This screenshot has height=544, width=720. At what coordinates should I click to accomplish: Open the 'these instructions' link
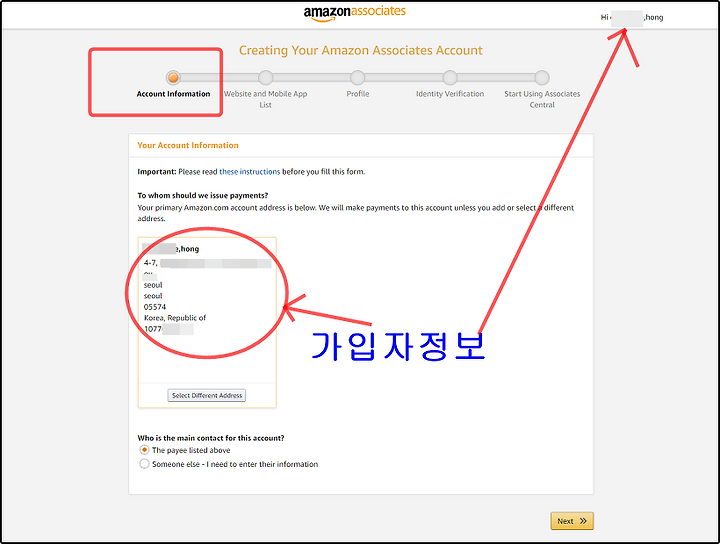(x=249, y=172)
